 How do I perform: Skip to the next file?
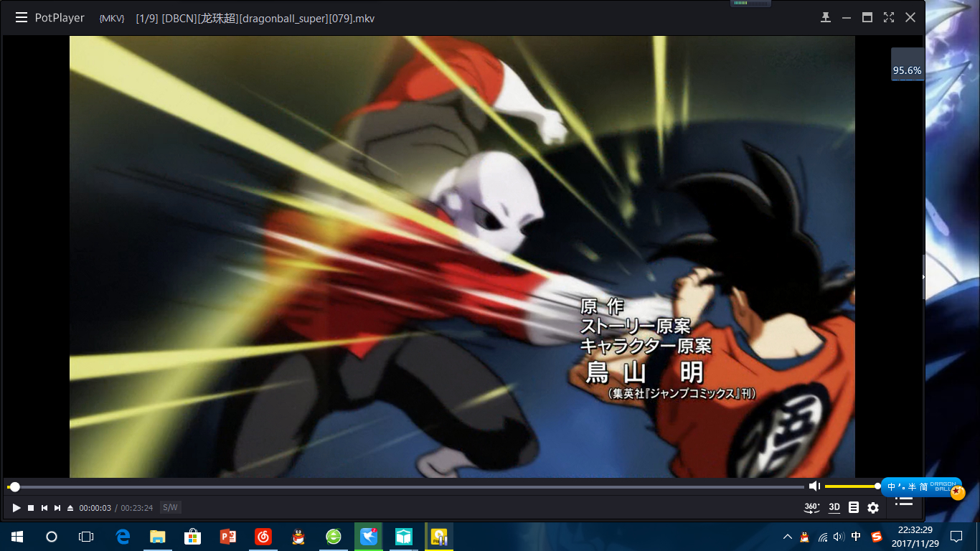57,508
